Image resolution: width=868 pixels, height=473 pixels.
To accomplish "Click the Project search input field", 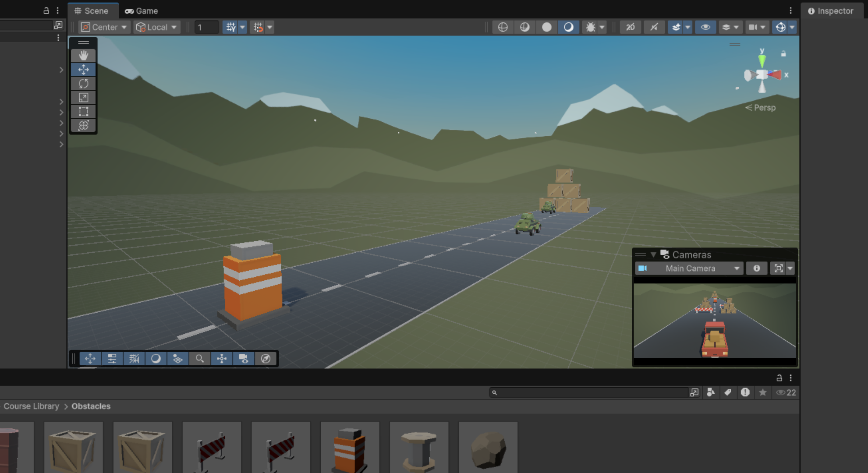I will pyautogui.click(x=592, y=392).
